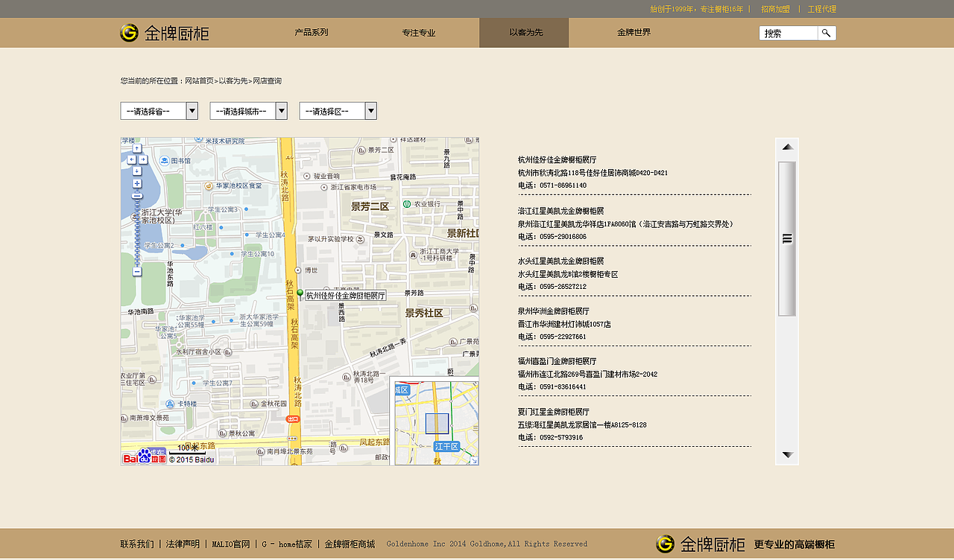
Task: Click the Baidu map logo
Action: pos(145,456)
